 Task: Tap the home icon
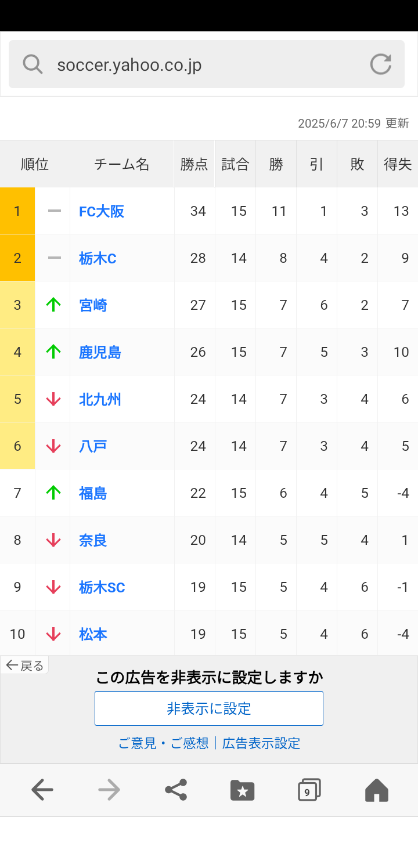point(376,790)
